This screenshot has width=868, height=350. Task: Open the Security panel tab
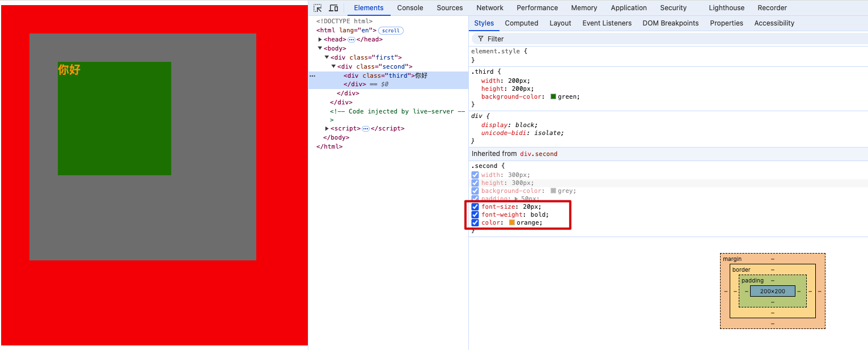click(x=673, y=8)
